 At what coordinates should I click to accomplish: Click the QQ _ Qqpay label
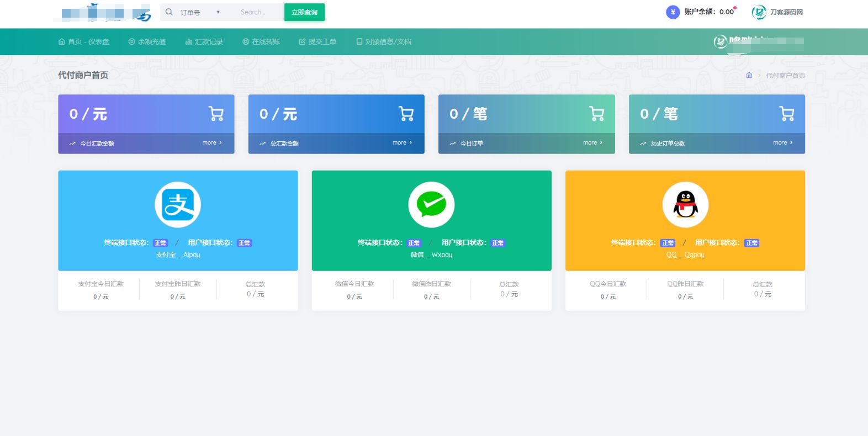click(685, 255)
